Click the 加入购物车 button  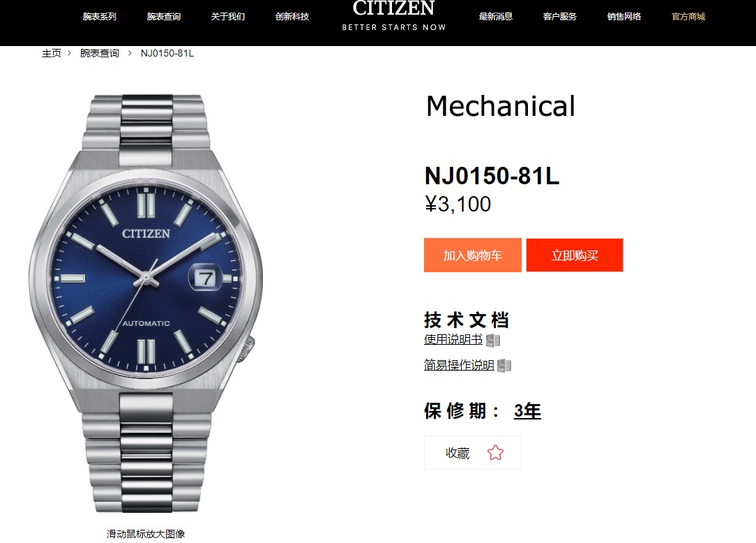tap(473, 255)
